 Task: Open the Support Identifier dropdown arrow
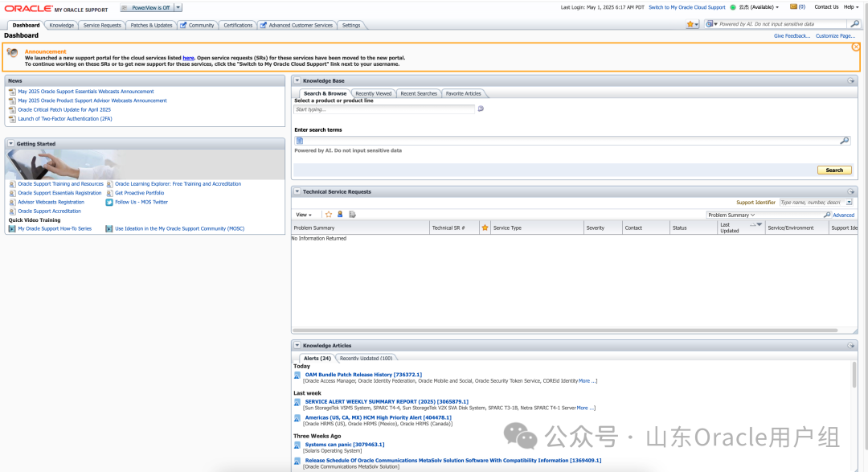pyautogui.click(x=850, y=202)
